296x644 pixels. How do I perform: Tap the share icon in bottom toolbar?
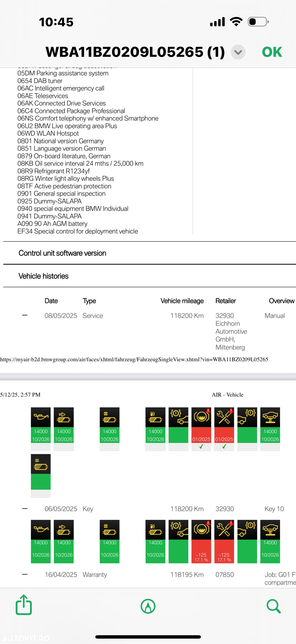24,604
